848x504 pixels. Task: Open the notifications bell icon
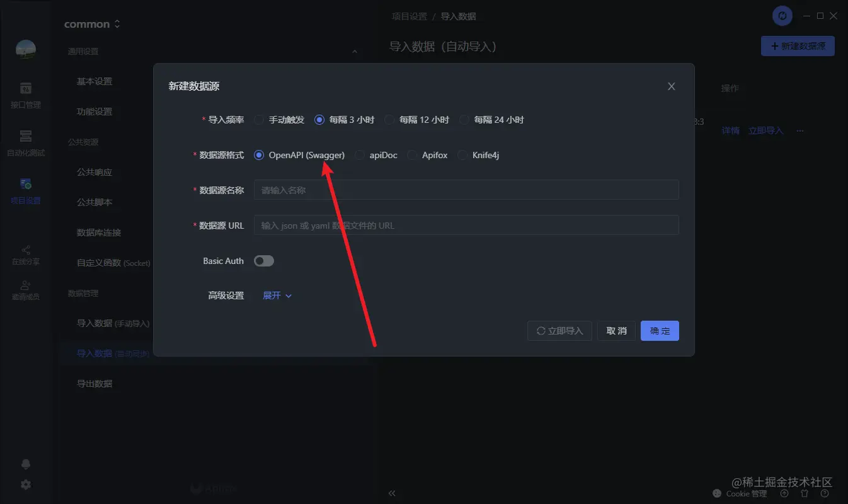pyautogui.click(x=26, y=464)
